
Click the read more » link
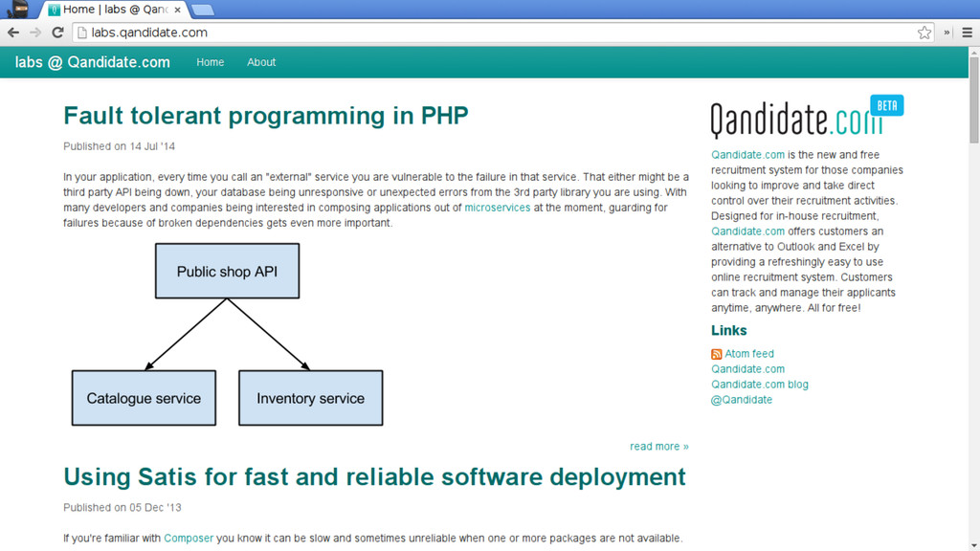659,446
